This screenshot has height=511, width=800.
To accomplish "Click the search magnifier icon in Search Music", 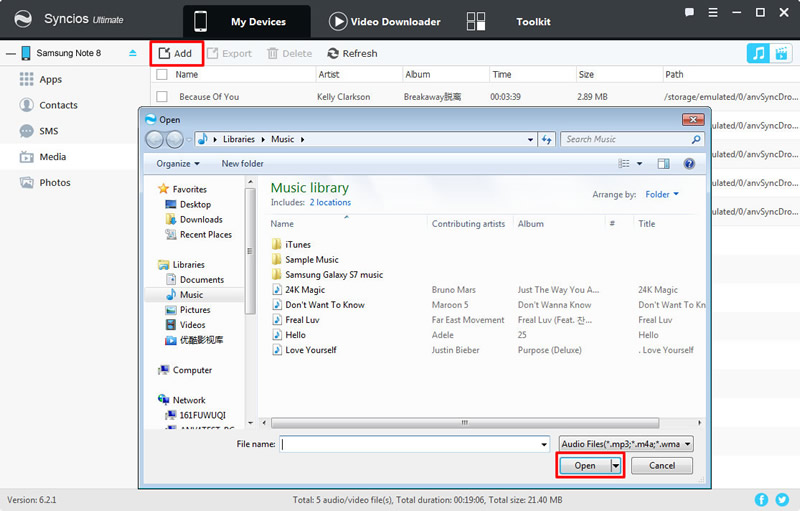I will click(696, 139).
